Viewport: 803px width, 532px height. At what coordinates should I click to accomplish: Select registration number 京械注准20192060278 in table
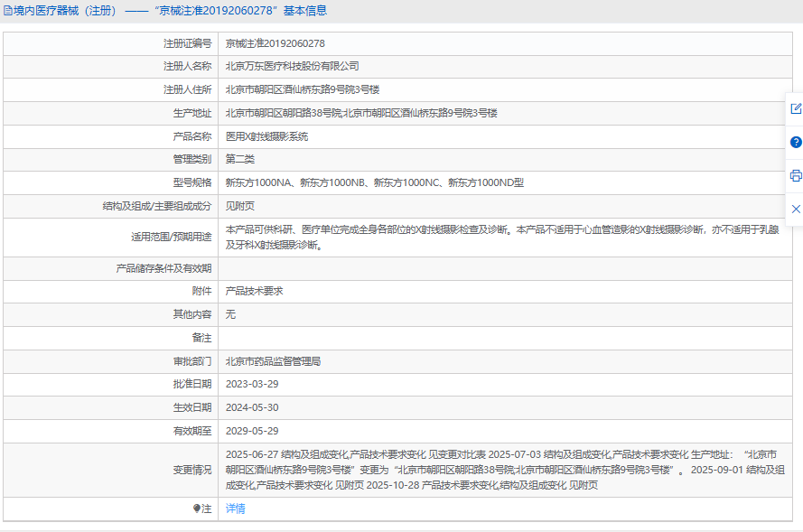[275, 43]
